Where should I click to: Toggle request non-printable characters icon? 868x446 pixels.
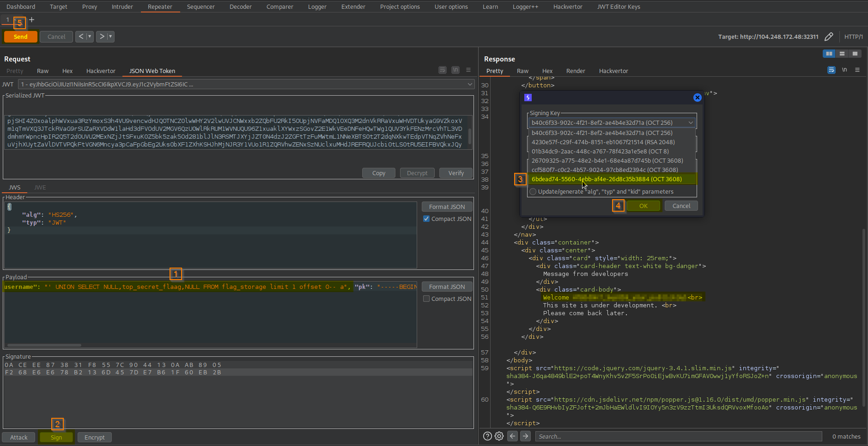(455, 70)
